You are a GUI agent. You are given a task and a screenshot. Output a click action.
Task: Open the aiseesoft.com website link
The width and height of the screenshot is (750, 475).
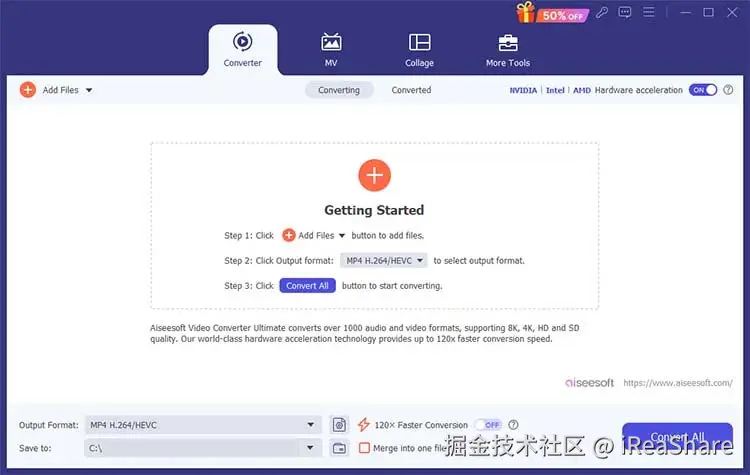[678, 383]
